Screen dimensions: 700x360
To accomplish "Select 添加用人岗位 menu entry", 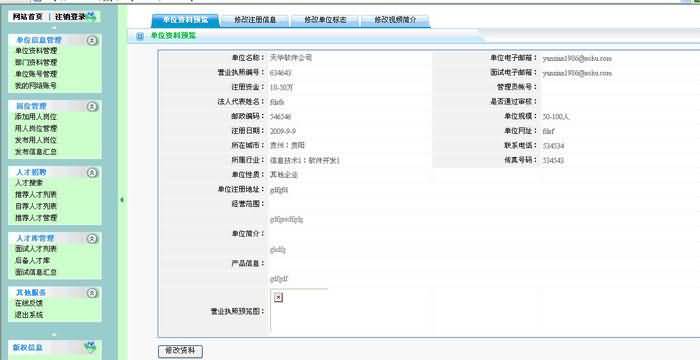I will (36, 117).
